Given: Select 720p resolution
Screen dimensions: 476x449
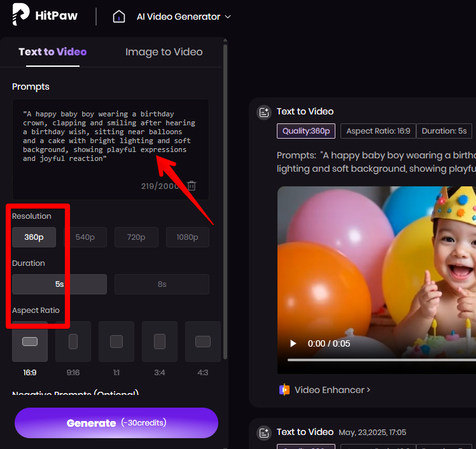Looking at the screenshot, I should click(x=136, y=237).
